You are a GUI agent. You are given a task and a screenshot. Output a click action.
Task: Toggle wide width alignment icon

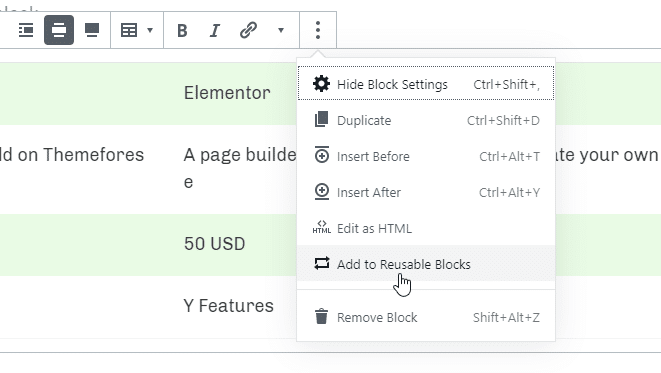(x=59, y=30)
